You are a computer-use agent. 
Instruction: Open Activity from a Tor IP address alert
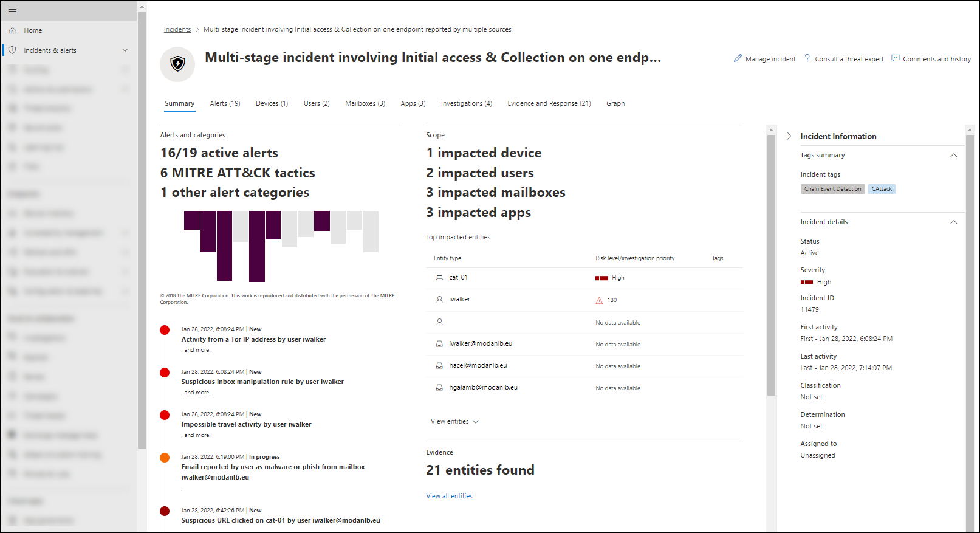tap(253, 340)
